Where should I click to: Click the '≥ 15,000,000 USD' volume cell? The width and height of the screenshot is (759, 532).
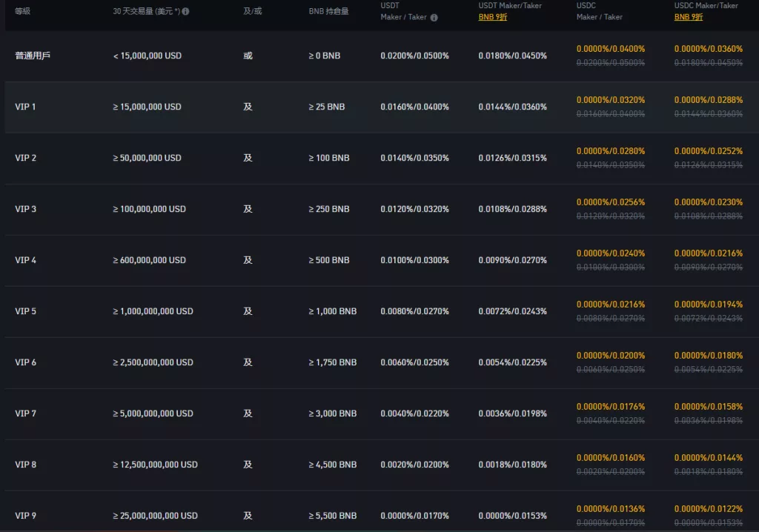(148, 107)
